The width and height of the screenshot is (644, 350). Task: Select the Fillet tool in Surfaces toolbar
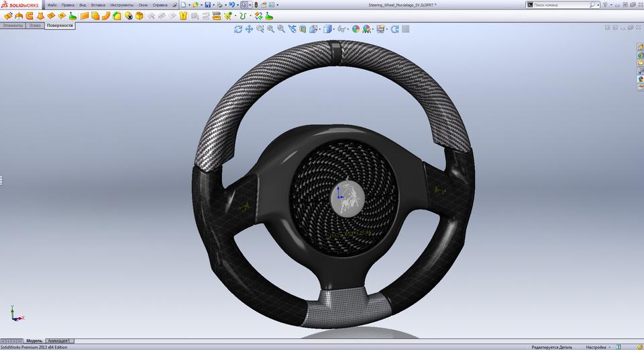click(x=117, y=16)
